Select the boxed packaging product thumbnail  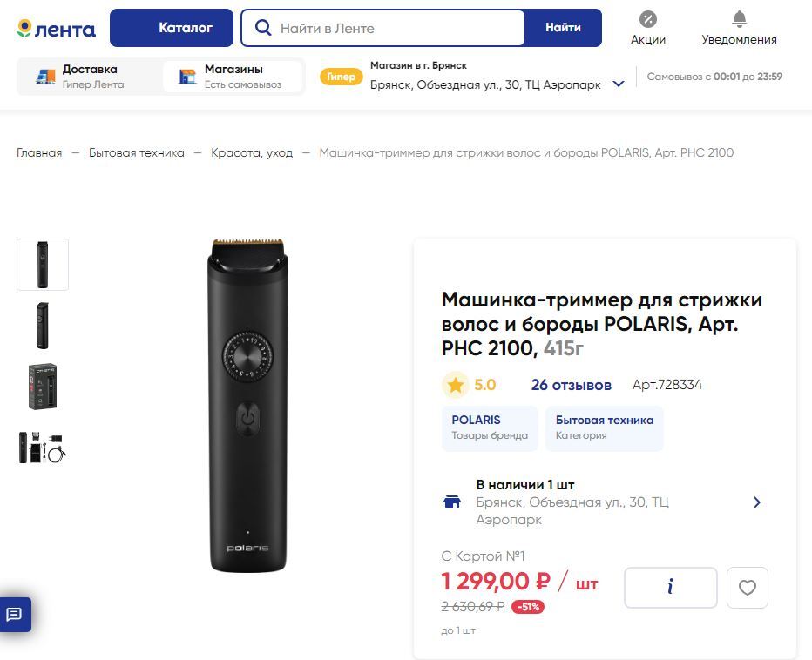pos(43,387)
